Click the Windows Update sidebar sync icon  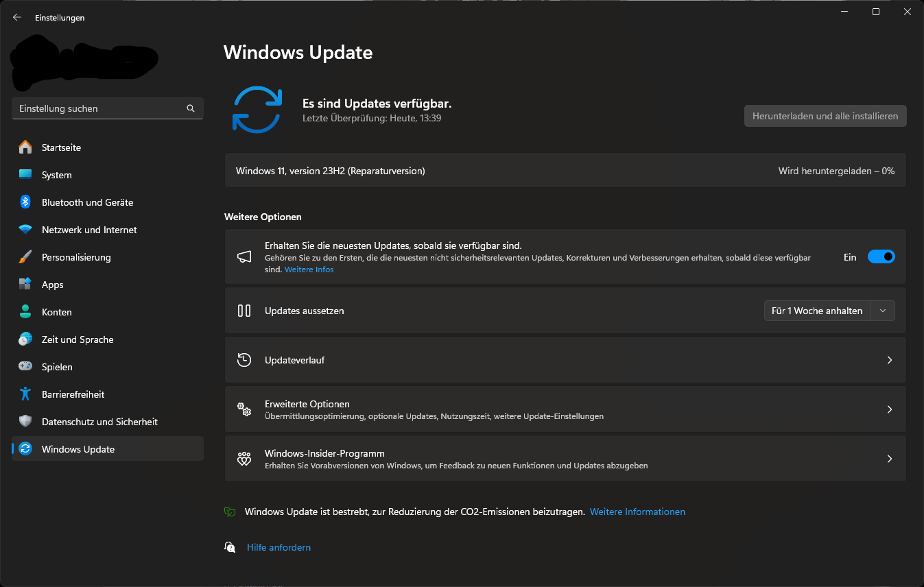pyautogui.click(x=25, y=449)
